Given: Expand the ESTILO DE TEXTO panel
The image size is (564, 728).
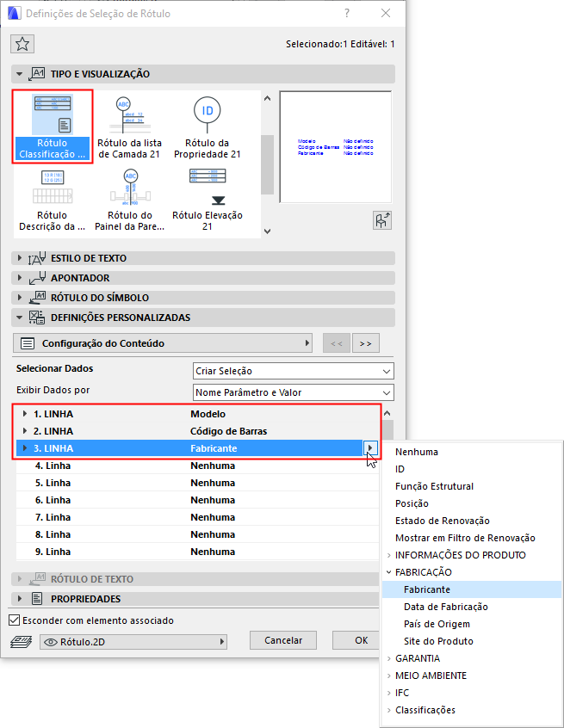Looking at the screenshot, I should click(x=20, y=257).
